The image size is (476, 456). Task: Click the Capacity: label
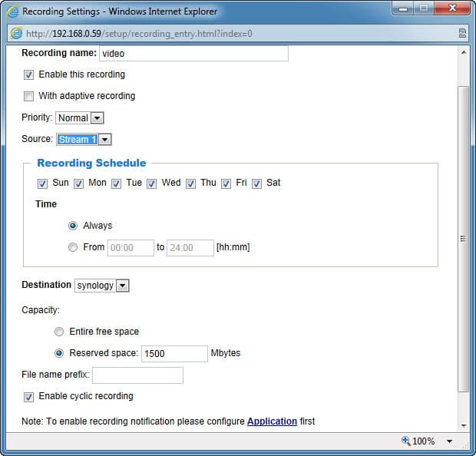point(41,310)
